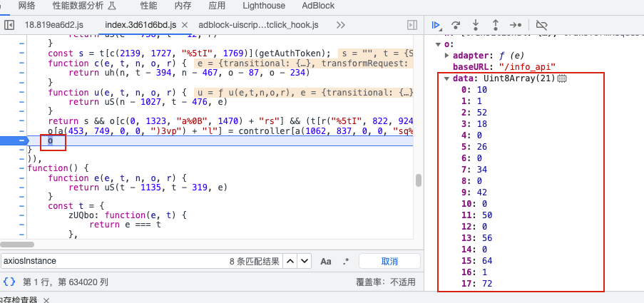Open the AdBlock tab
The image size is (644, 303).
[x=318, y=6]
